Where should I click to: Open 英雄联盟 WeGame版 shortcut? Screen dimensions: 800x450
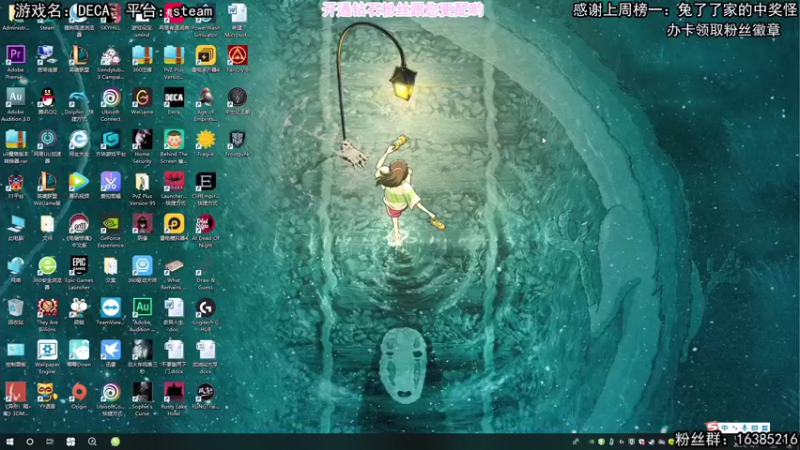click(x=47, y=189)
